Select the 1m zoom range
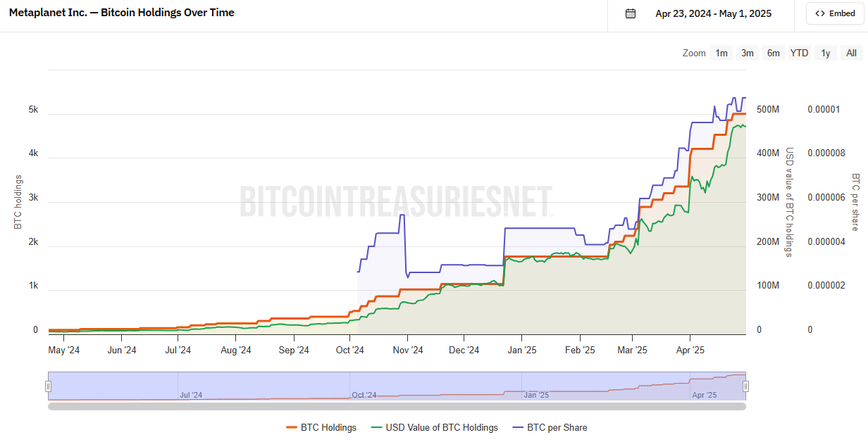The height and width of the screenshot is (442, 868). (721, 53)
